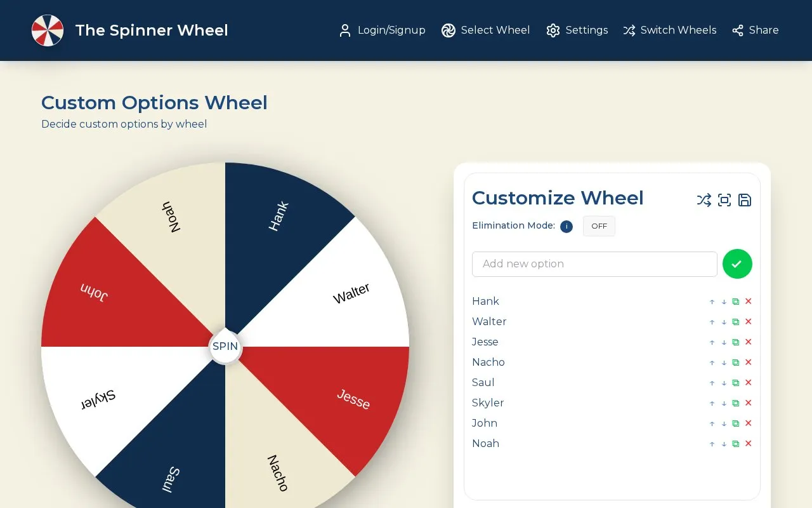
Task: Click the red Jesse wheel segment
Action: point(339,394)
